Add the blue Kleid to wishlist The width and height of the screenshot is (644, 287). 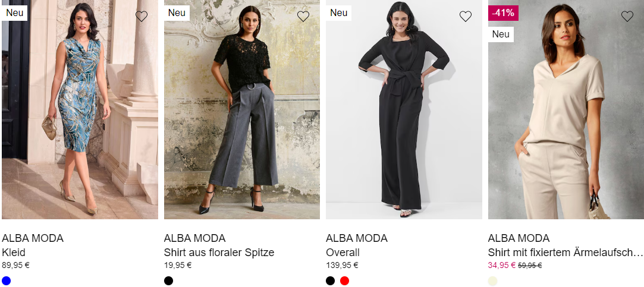[x=142, y=17]
